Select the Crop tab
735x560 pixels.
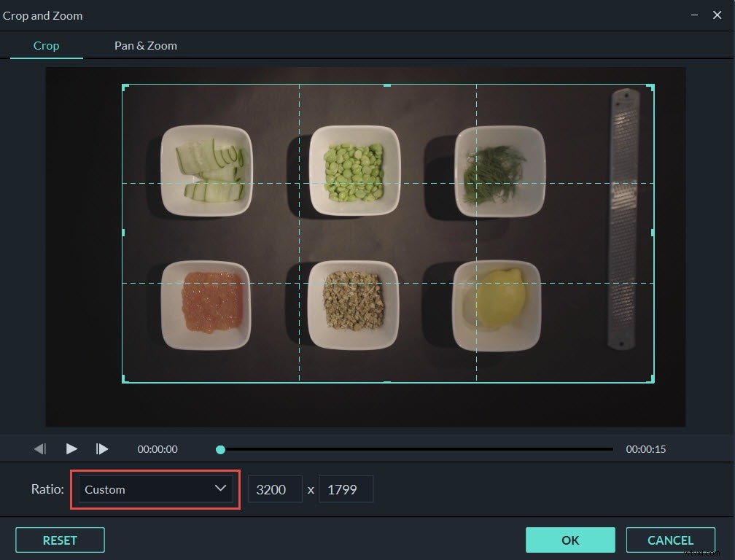coord(46,45)
